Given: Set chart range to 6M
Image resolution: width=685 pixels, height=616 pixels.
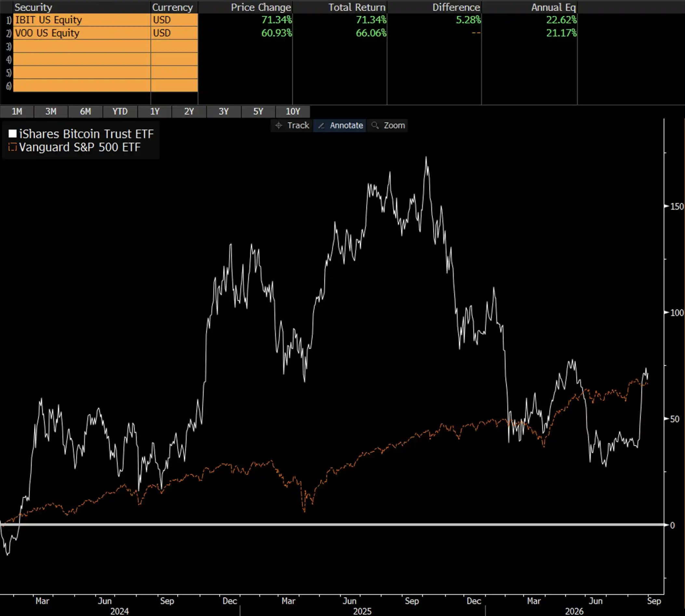Looking at the screenshot, I should (86, 111).
